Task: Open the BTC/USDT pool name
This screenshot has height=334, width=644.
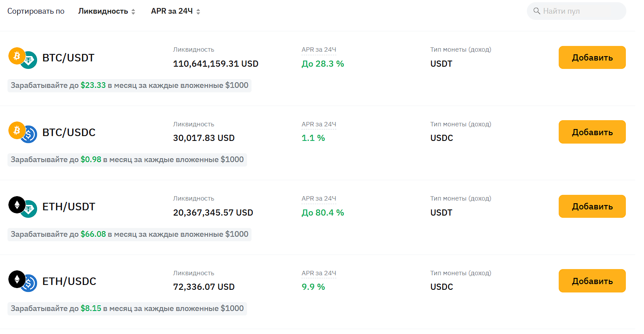Action: click(69, 58)
